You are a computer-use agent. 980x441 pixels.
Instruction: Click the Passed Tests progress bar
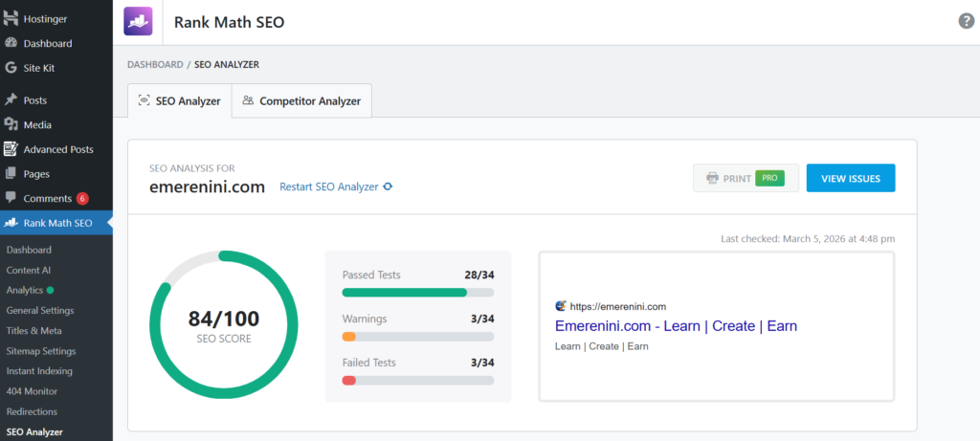click(x=418, y=293)
